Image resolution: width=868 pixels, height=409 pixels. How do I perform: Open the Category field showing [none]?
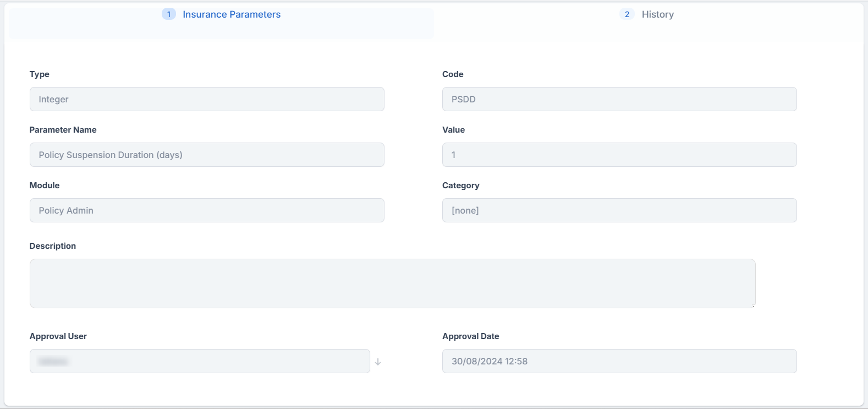(619, 210)
